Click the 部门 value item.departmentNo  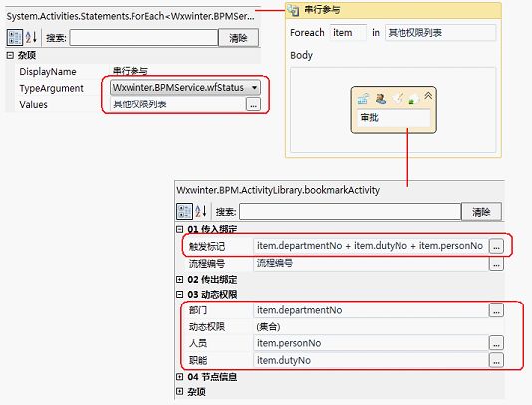tap(371, 310)
